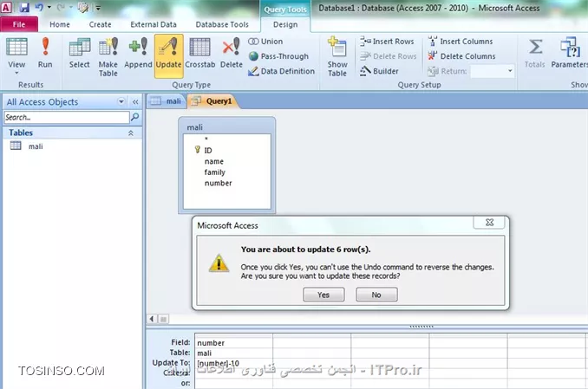Collapse the Tables group in navigation pane
Image resolution: width=588 pixels, height=389 pixels.
131,133
